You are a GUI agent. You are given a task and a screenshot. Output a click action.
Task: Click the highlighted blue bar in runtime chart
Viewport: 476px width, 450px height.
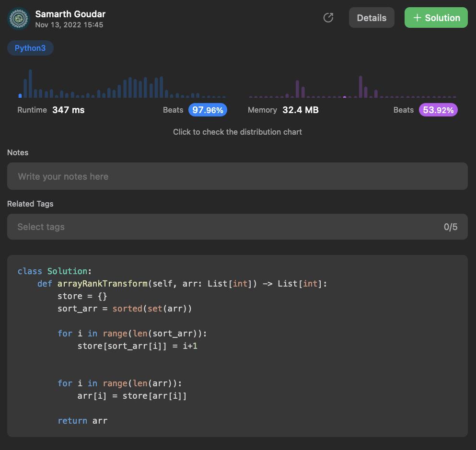[x=20, y=95]
